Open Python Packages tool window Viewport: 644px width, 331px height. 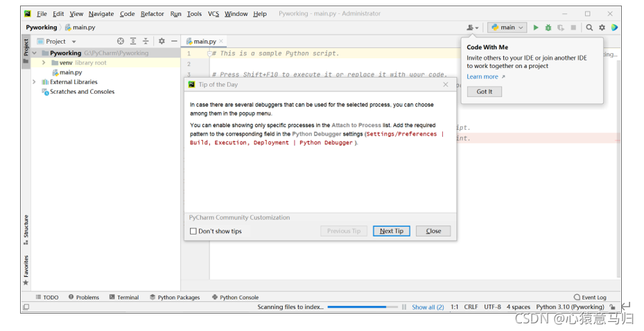[x=175, y=297]
